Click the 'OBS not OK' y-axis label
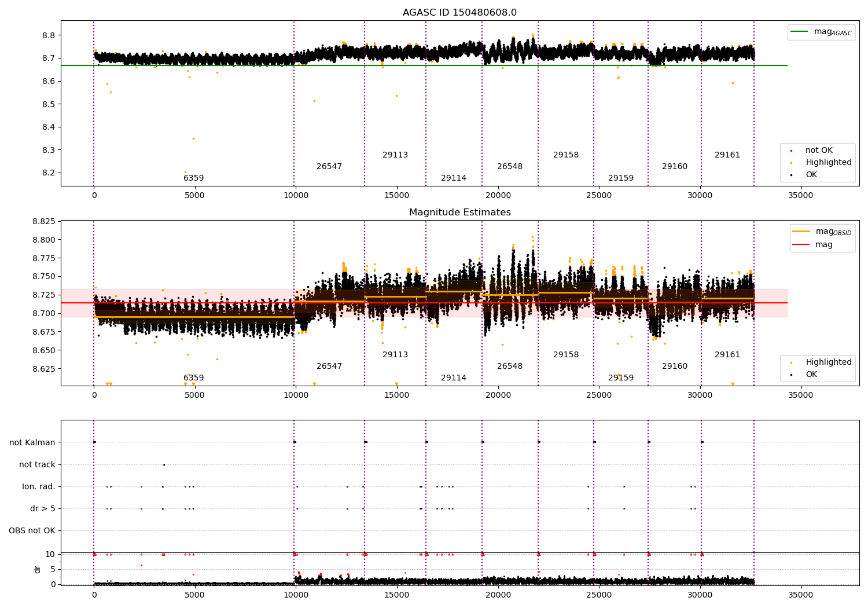Viewport: 868px width, 608px height. (32, 530)
